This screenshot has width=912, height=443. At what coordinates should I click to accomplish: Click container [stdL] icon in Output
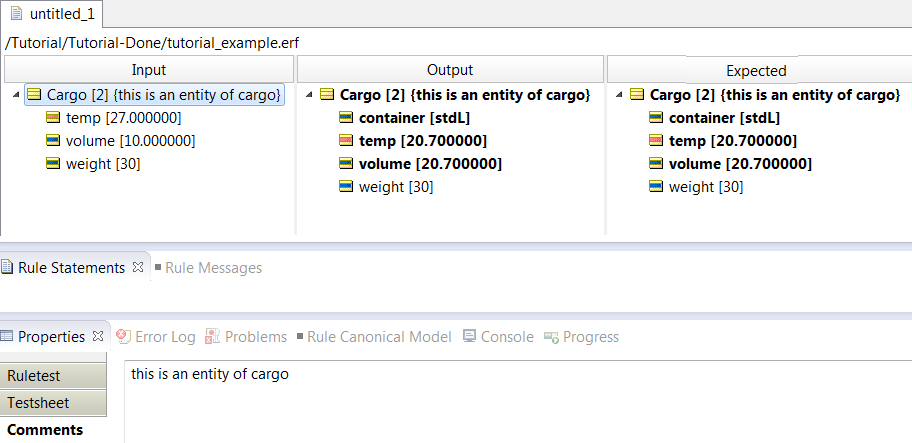tap(346, 118)
